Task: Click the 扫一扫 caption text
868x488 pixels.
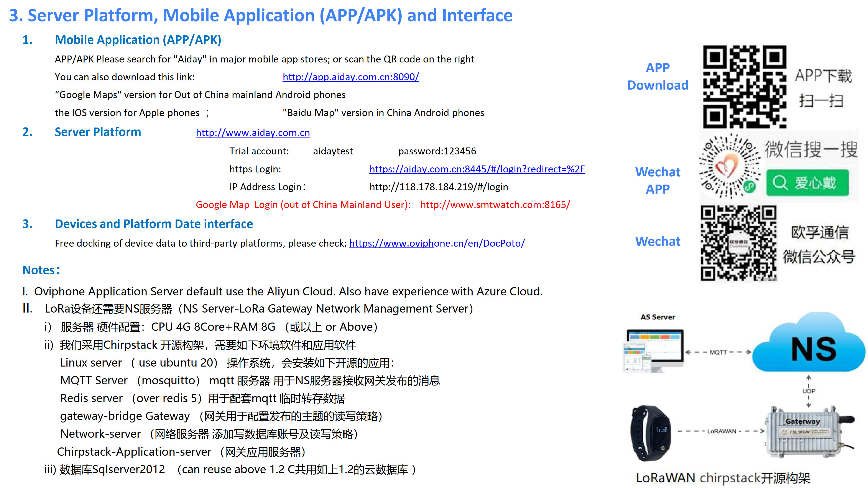Action: point(821,101)
